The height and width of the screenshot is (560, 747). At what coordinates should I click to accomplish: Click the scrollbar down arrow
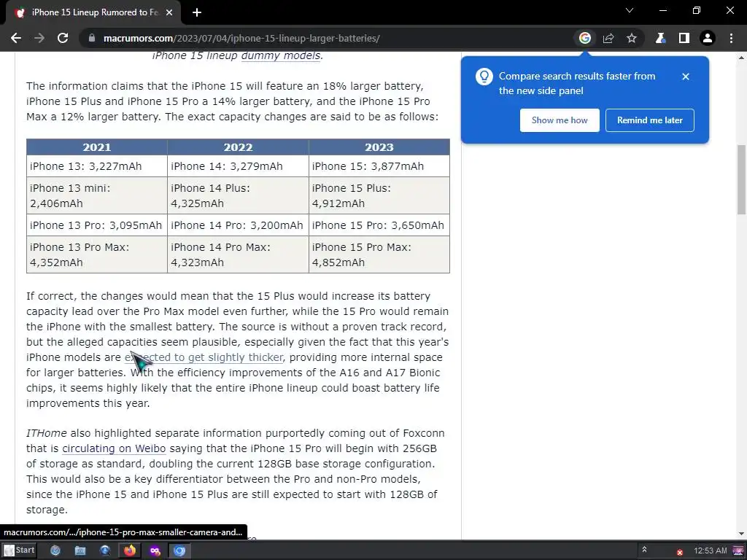pos(741,534)
